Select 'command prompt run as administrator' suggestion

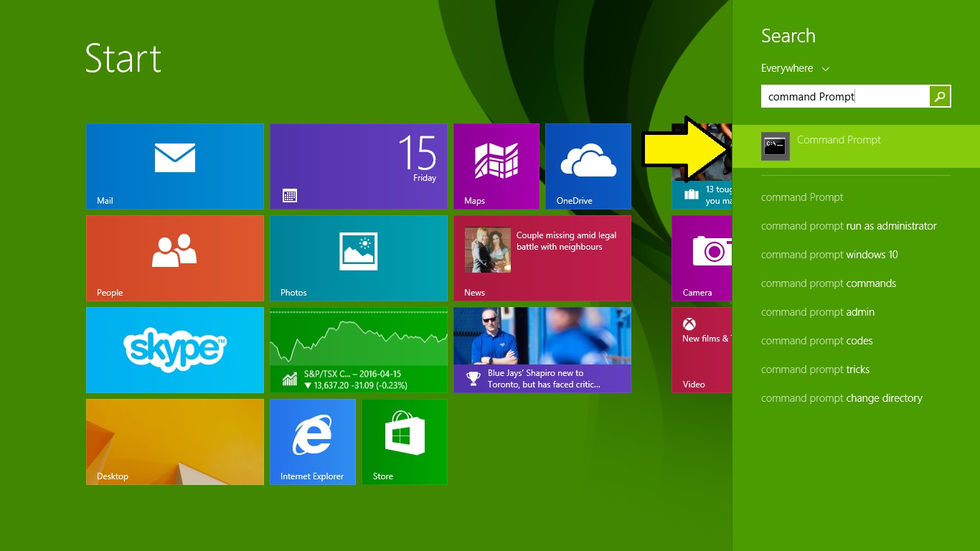[x=849, y=226]
